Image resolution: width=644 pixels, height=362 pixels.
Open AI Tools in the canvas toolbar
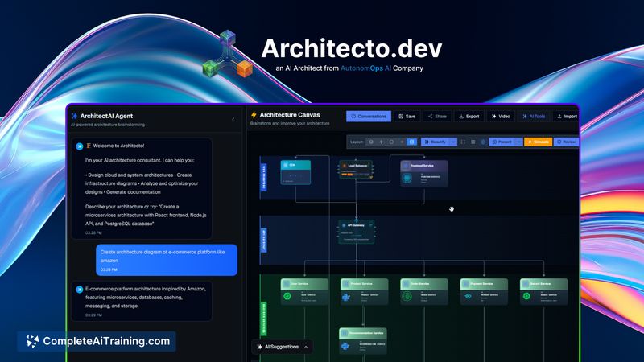coord(534,117)
